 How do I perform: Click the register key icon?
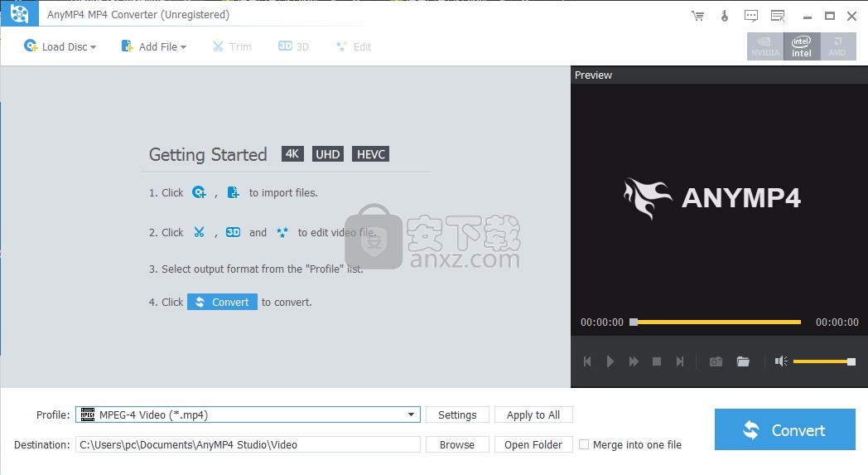[x=724, y=16]
